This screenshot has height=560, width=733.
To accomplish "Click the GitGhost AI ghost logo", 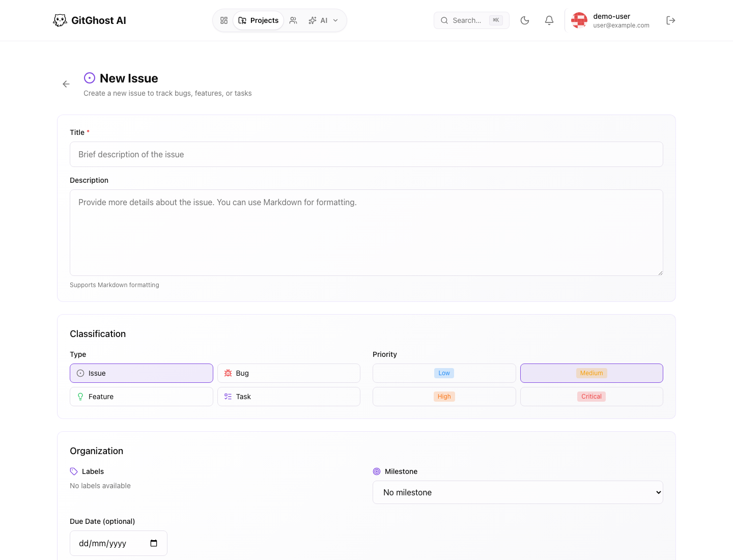I will pos(60,20).
